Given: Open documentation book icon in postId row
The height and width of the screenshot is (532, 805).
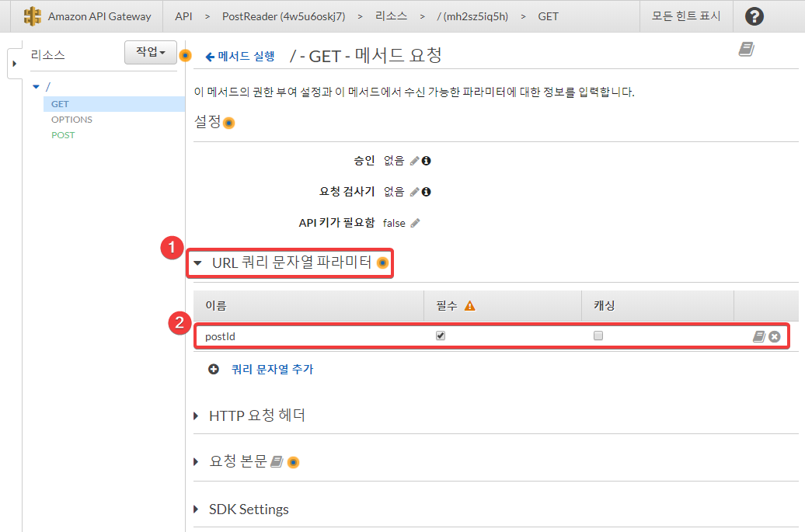Looking at the screenshot, I should click(x=759, y=336).
